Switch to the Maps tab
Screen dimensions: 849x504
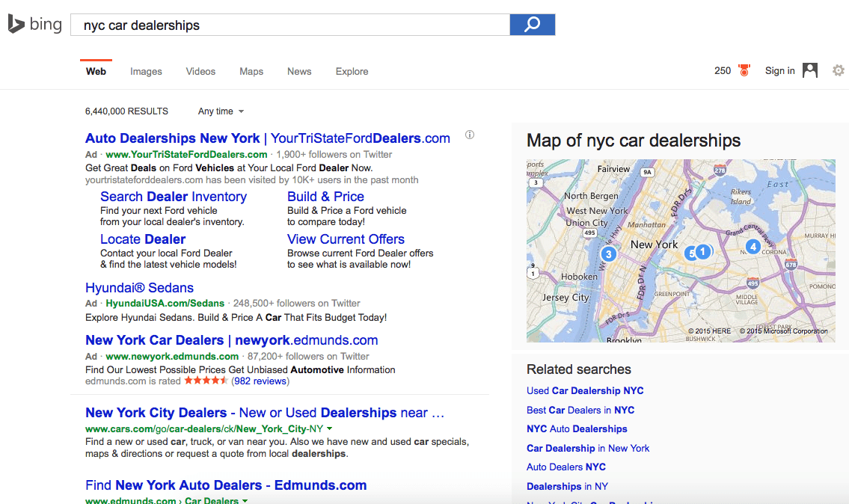point(251,72)
